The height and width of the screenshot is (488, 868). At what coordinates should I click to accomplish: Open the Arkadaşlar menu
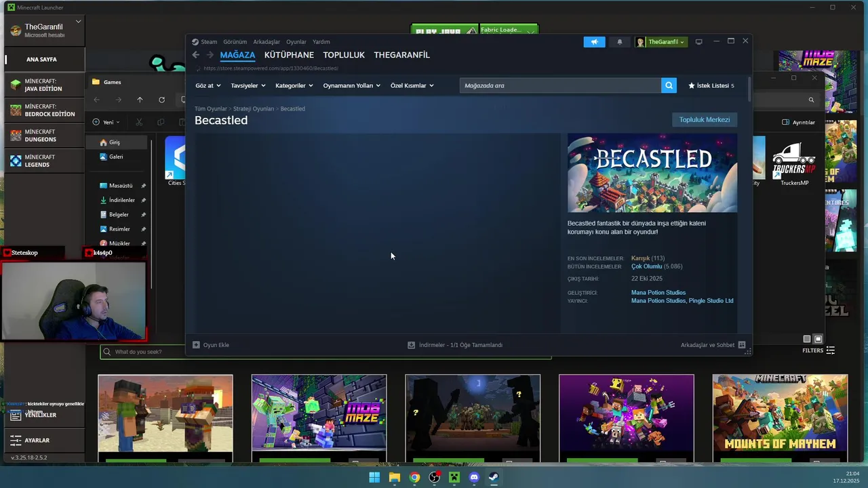(x=267, y=42)
